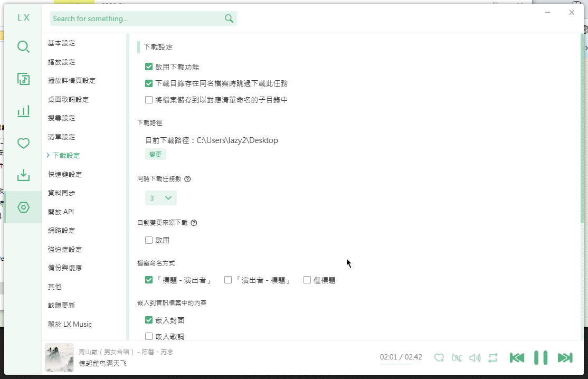Screen dimensions: 588x379
Task: Select 「標題 - 演出者」 naming option
Action: [x=149, y=280]
